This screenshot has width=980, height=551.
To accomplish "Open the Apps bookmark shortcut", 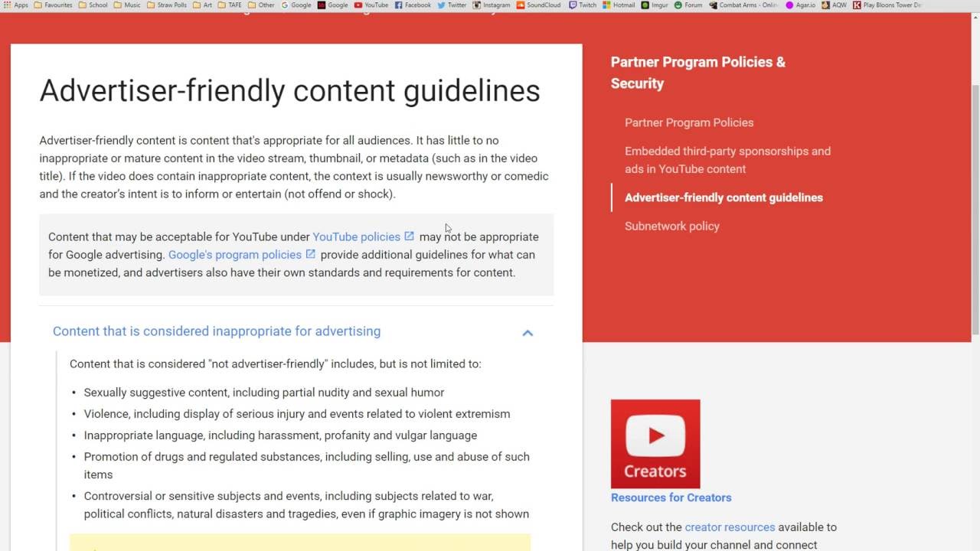I will (16, 5).
